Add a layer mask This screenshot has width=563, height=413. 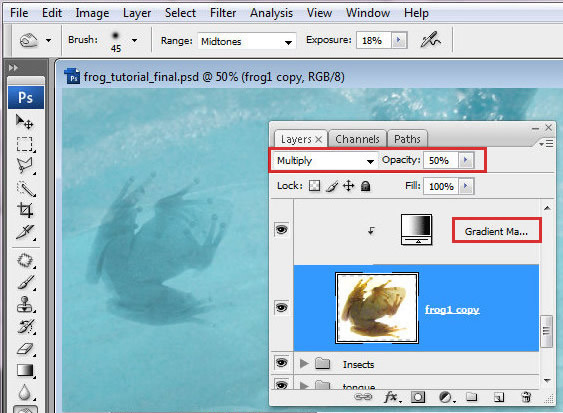[418, 397]
